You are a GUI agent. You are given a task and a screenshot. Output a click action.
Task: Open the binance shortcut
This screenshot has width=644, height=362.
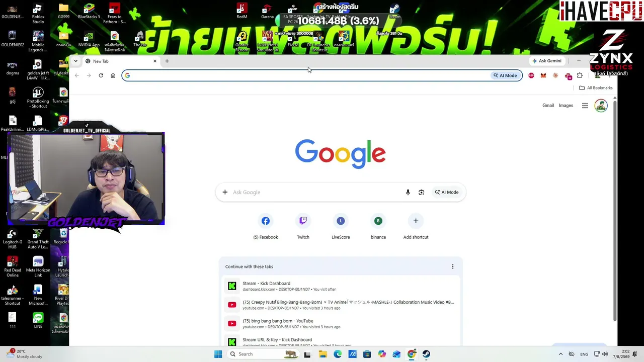(x=378, y=227)
